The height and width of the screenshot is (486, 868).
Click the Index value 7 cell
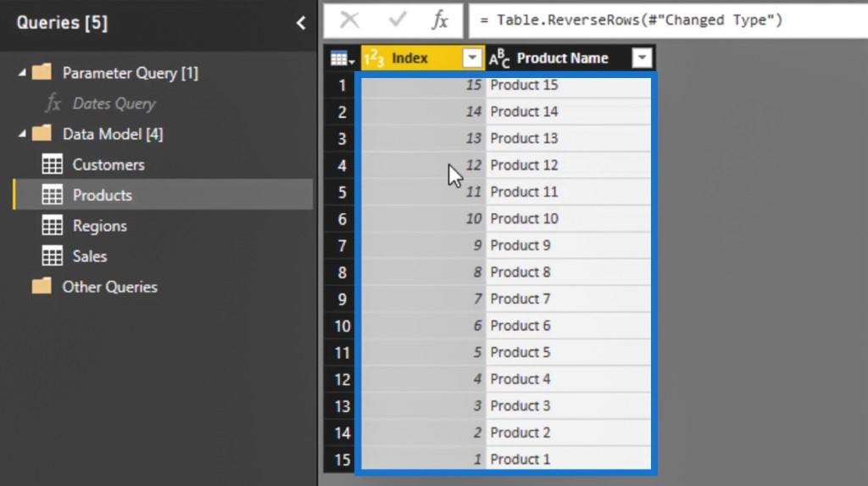(x=424, y=299)
